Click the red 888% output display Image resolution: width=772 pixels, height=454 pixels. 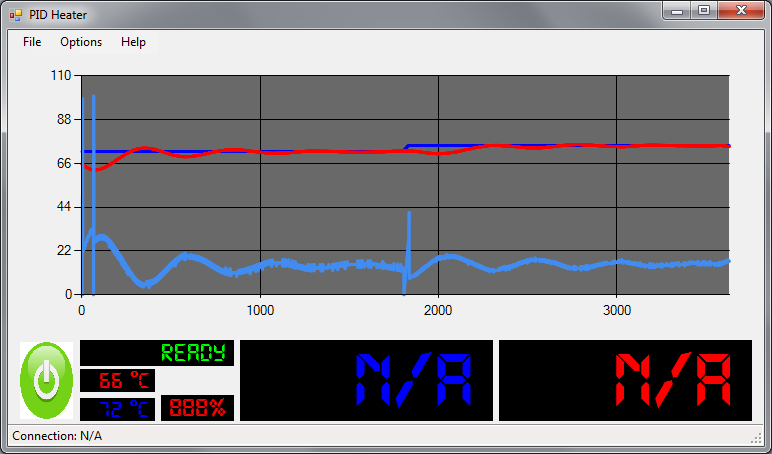[197, 408]
